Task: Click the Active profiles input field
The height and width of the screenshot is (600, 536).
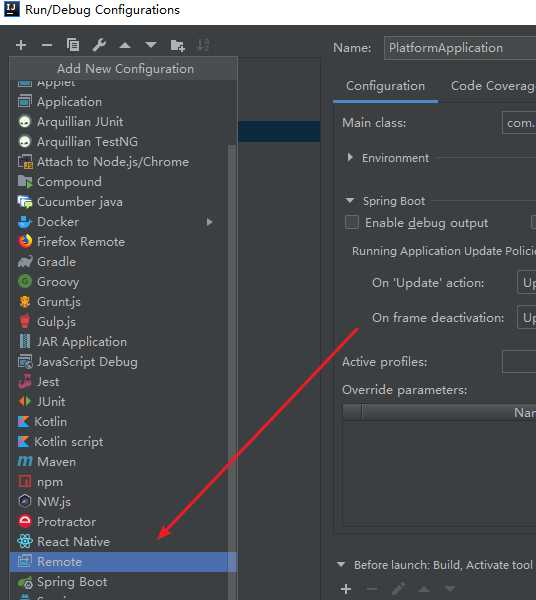Action: coord(519,361)
